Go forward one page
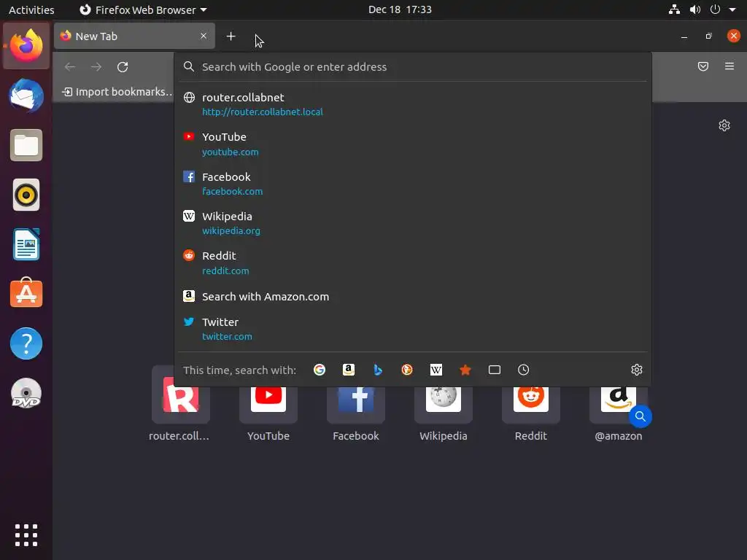This screenshot has width=747, height=560. (96, 67)
